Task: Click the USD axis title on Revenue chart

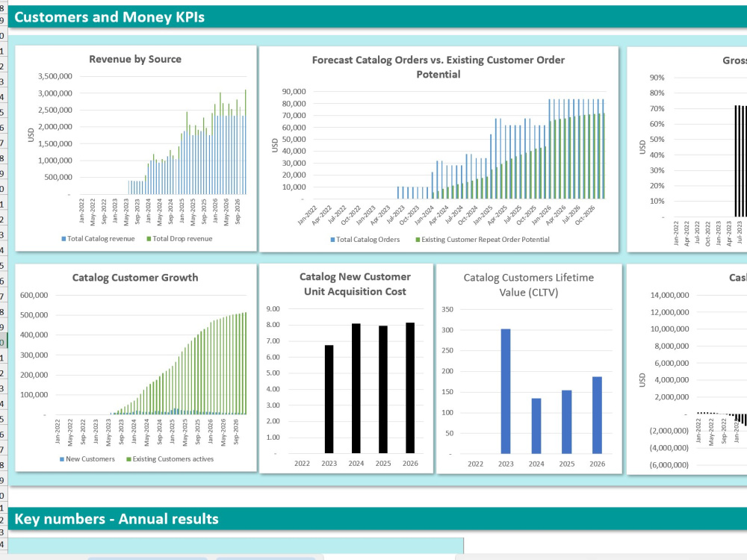Action: click(x=30, y=134)
